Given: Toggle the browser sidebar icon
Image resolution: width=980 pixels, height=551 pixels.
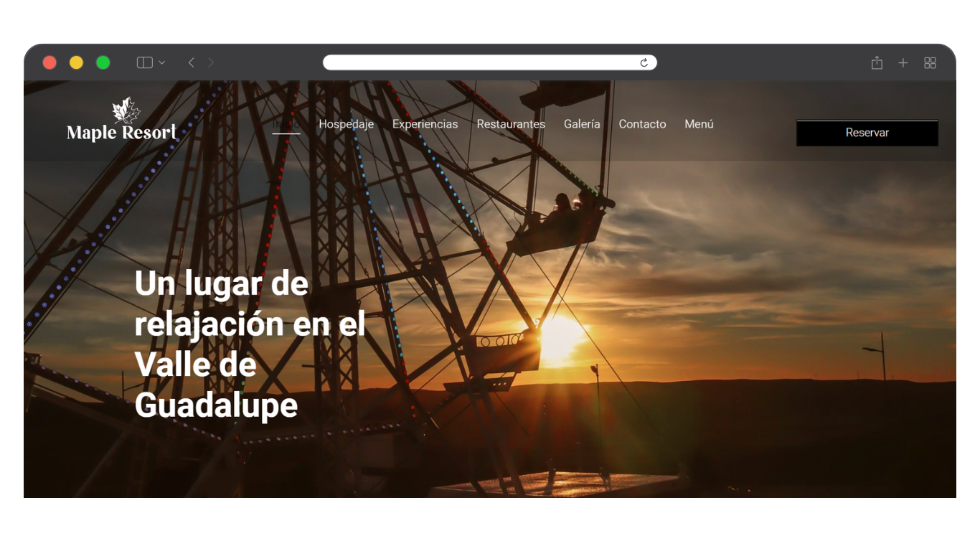Looking at the screenshot, I should [x=144, y=63].
